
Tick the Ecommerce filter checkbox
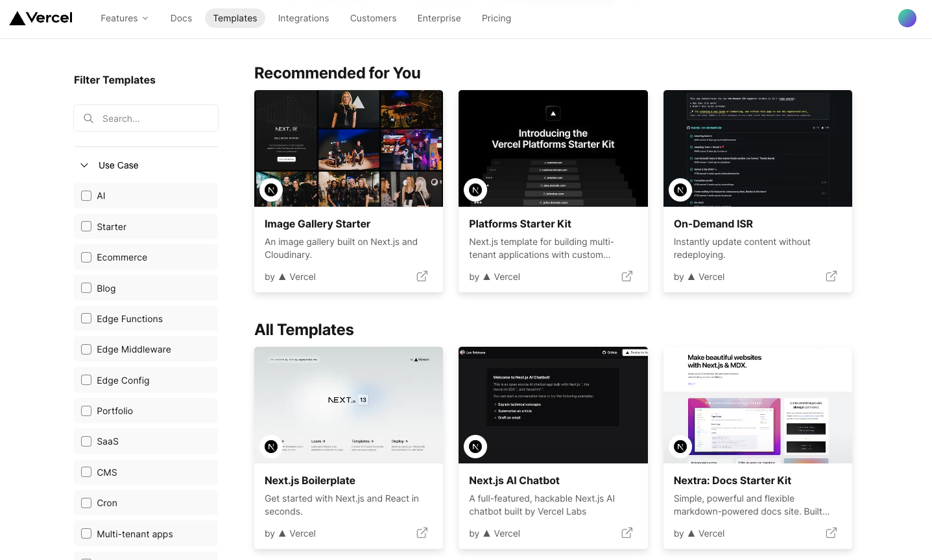(x=86, y=257)
